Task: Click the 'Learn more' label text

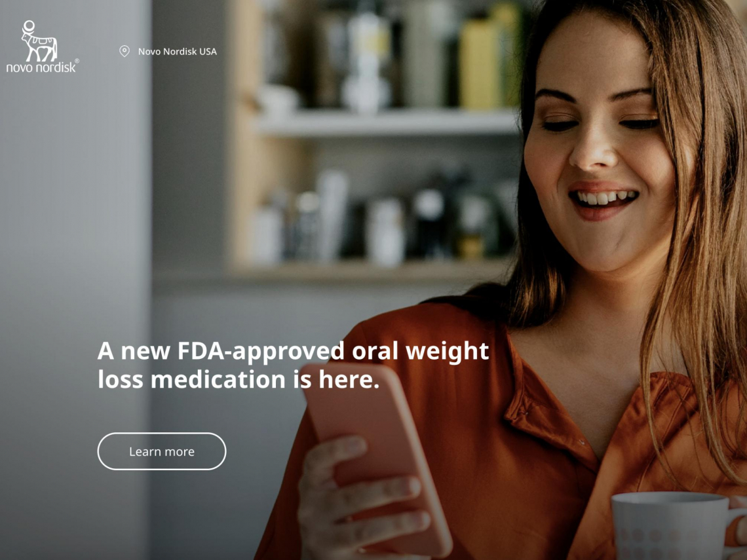Action: point(161,451)
